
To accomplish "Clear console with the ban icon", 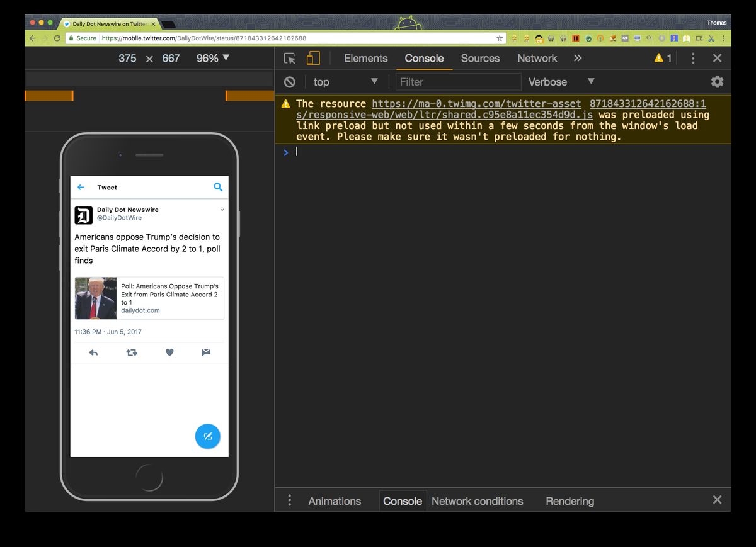I will 290,82.
